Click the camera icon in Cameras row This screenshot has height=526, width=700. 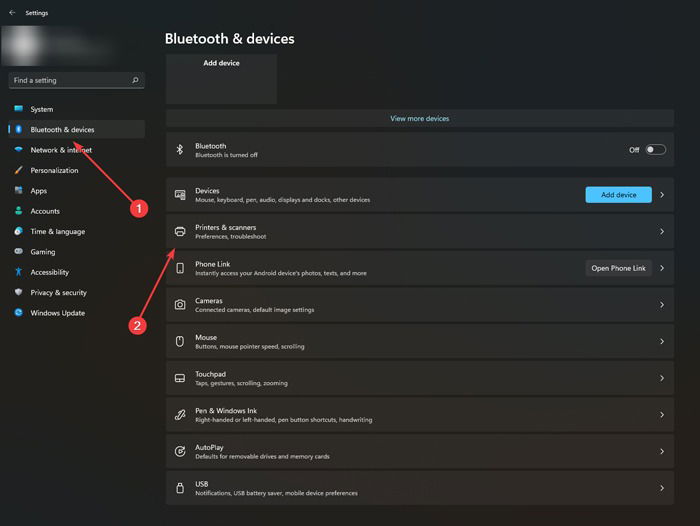point(180,305)
